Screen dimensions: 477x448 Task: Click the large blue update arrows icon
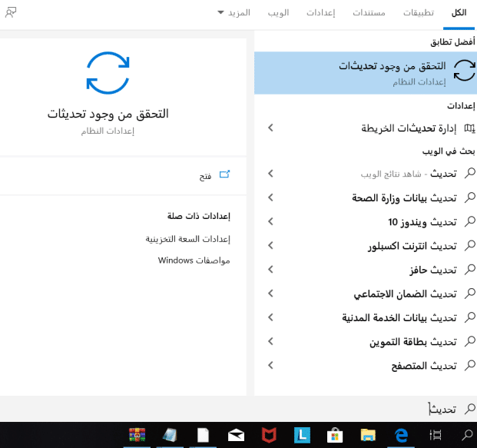click(x=108, y=73)
